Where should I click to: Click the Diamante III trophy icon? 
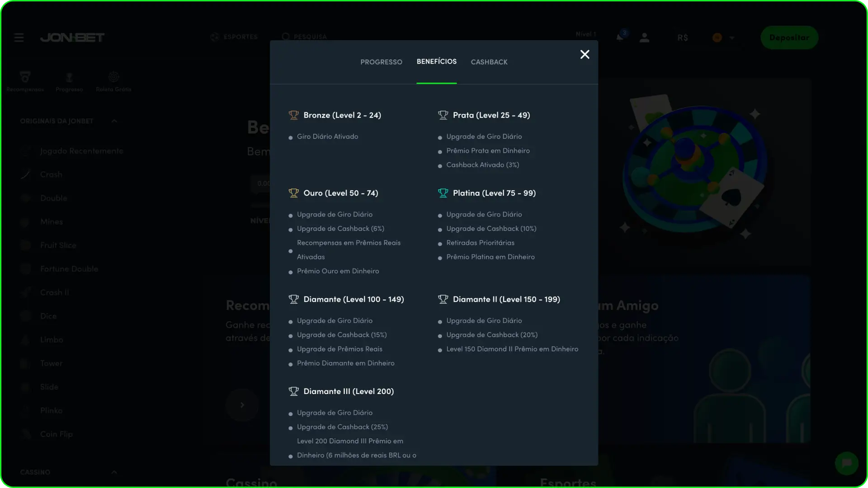click(294, 391)
